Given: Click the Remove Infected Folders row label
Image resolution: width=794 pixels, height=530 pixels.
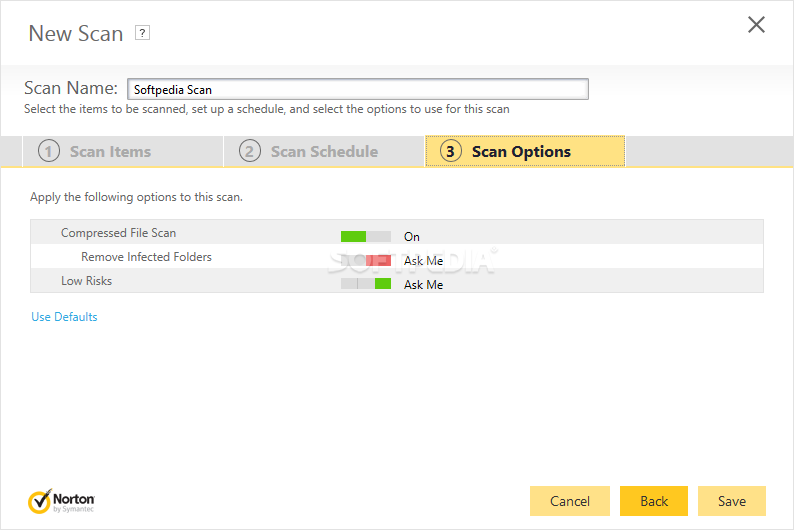Looking at the screenshot, I should 146,257.
